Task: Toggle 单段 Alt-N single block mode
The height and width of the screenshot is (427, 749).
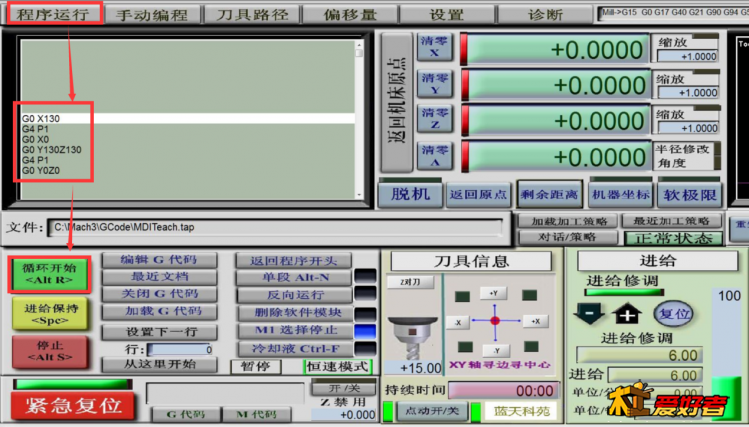Action: (x=295, y=278)
